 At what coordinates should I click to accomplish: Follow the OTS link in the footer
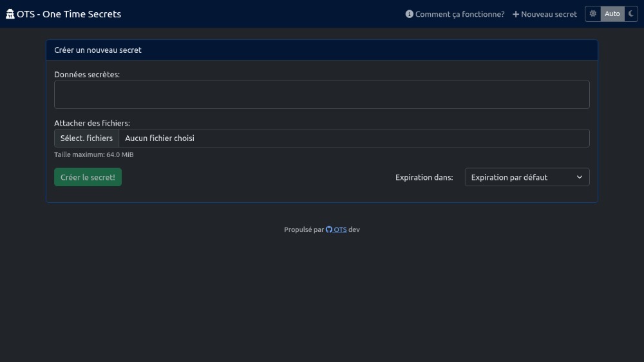(x=340, y=229)
